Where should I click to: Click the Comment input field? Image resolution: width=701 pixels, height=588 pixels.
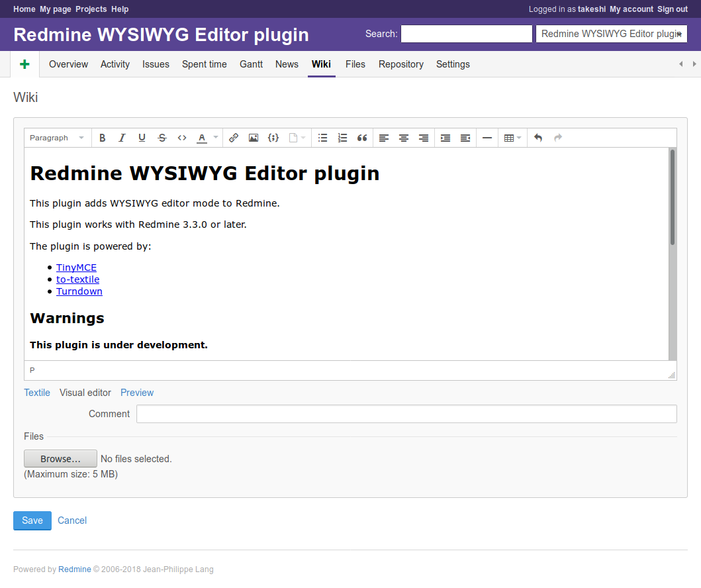[x=406, y=414]
